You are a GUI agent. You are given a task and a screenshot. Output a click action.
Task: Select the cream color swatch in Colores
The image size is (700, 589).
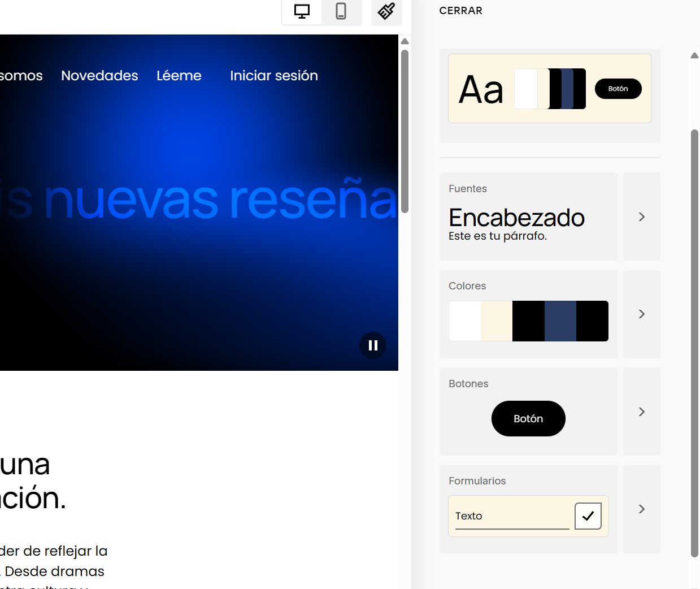496,321
